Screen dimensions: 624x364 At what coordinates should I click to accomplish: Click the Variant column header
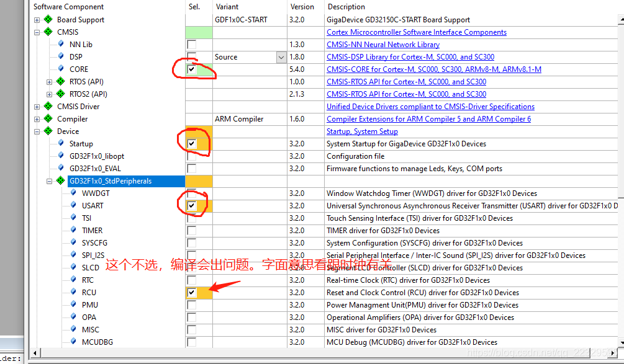[227, 7]
